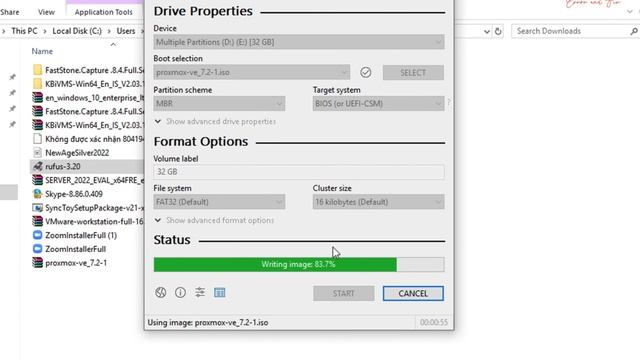Click the elapsed time 00:00:55

point(434,322)
